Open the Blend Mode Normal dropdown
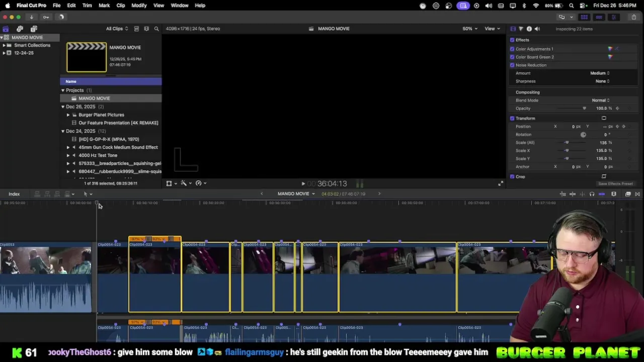The width and height of the screenshot is (644, 362). [601, 100]
